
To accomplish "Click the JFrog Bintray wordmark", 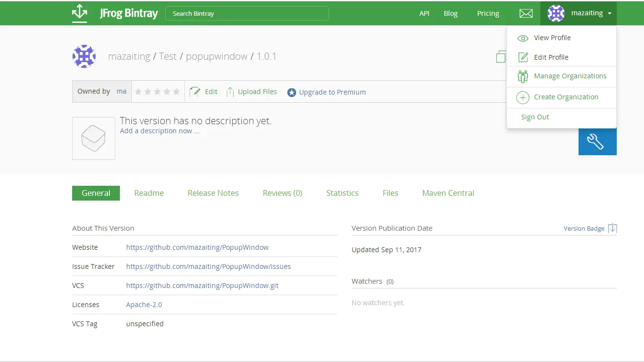I will (129, 13).
